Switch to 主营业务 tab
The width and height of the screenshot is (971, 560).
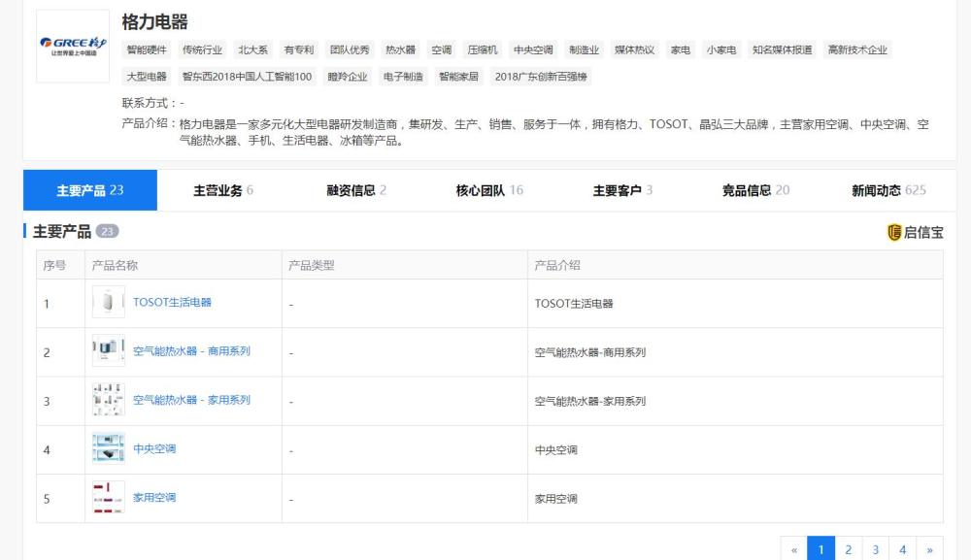click(x=223, y=190)
